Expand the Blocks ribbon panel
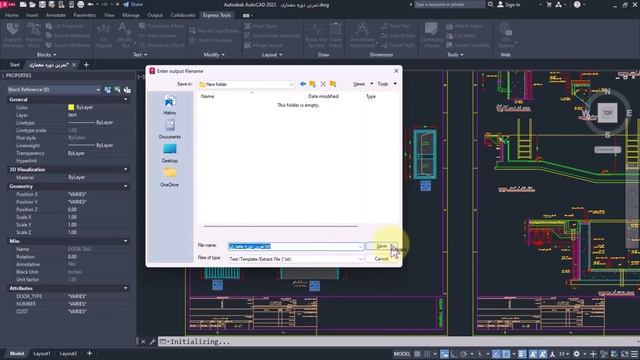The width and height of the screenshot is (640, 360). [47, 55]
